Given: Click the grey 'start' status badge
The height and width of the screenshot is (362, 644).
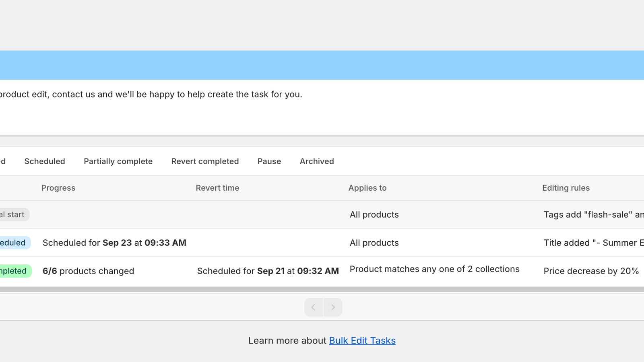Looking at the screenshot, I should 14,215.
